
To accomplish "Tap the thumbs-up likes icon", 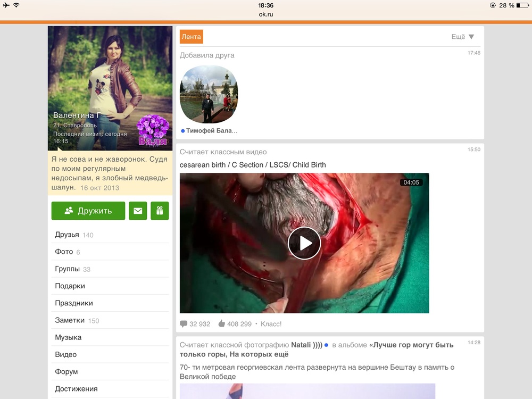I will 221,324.
